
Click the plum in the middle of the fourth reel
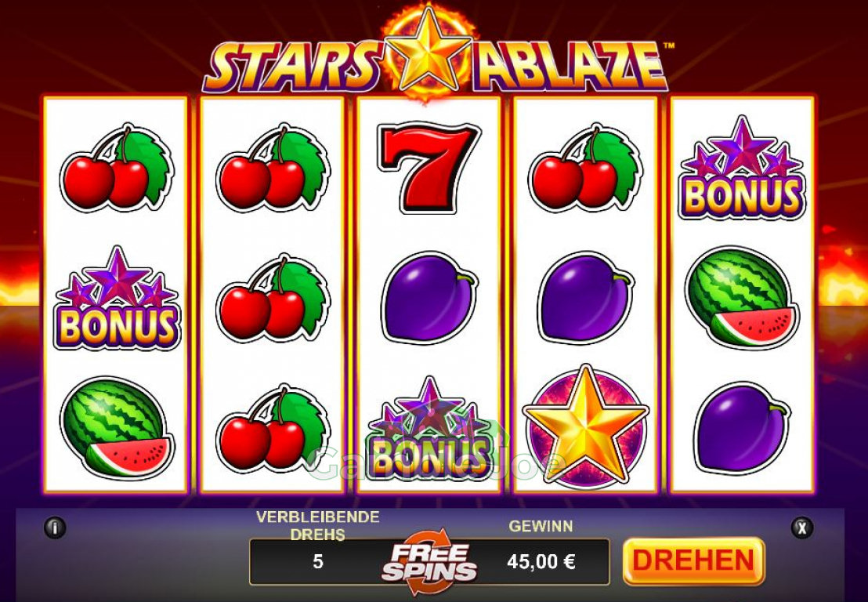click(585, 297)
